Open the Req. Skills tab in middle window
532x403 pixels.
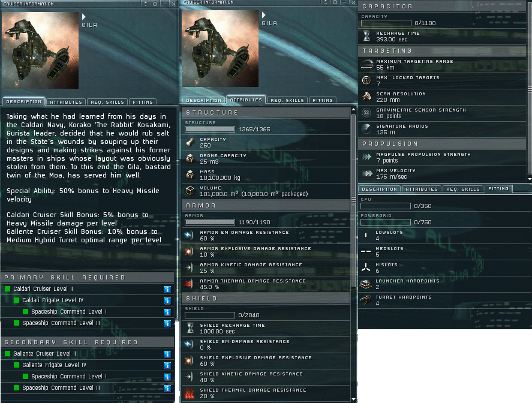pos(287,100)
